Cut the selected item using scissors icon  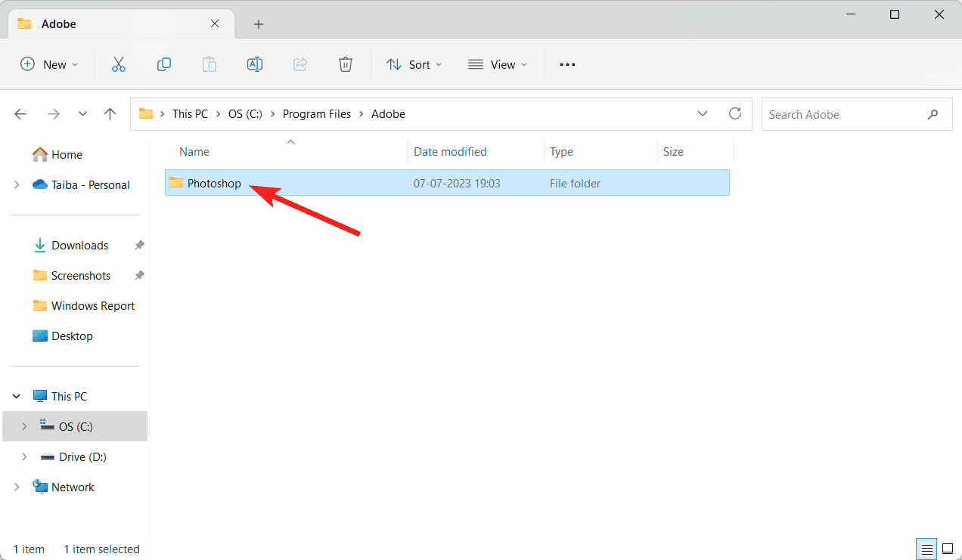tap(119, 64)
